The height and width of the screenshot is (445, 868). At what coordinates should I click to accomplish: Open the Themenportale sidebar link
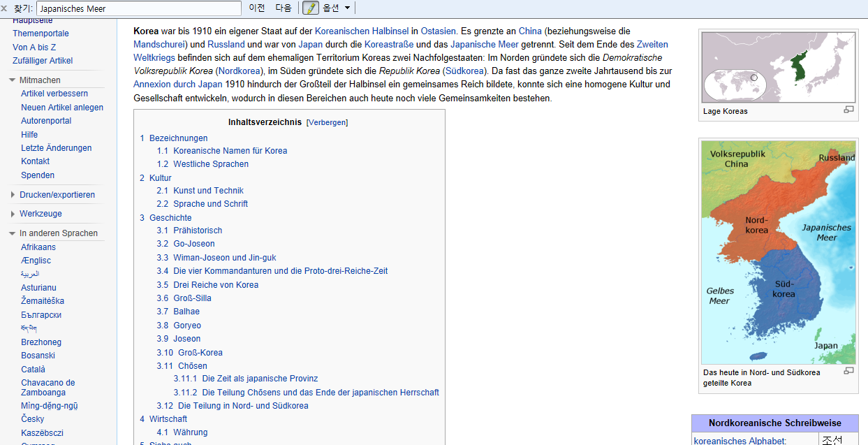pos(41,34)
